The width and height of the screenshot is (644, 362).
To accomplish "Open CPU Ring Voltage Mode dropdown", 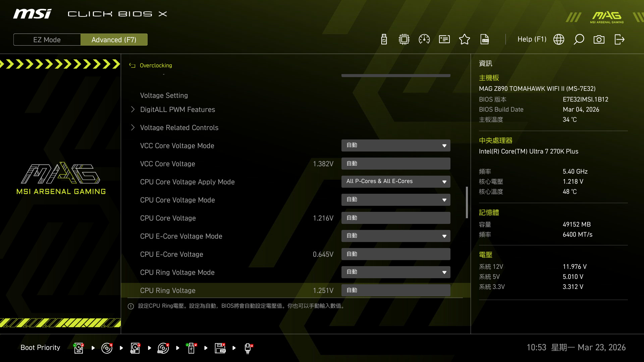I will pyautogui.click(x=396, y=272).
